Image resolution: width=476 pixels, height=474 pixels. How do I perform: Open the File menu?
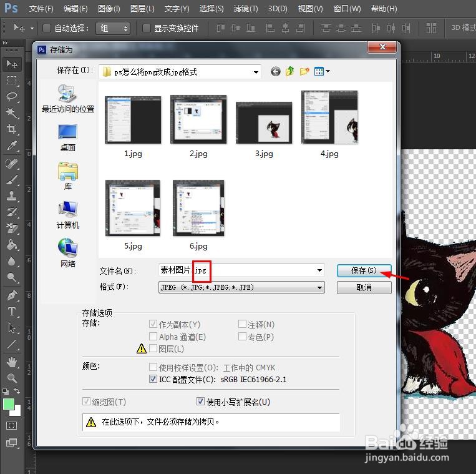41,9
